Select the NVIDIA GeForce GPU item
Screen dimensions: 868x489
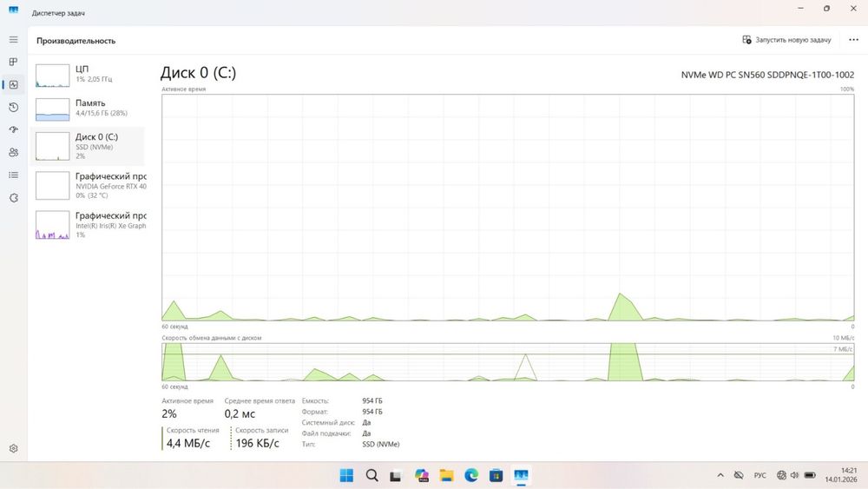point(88,186)
